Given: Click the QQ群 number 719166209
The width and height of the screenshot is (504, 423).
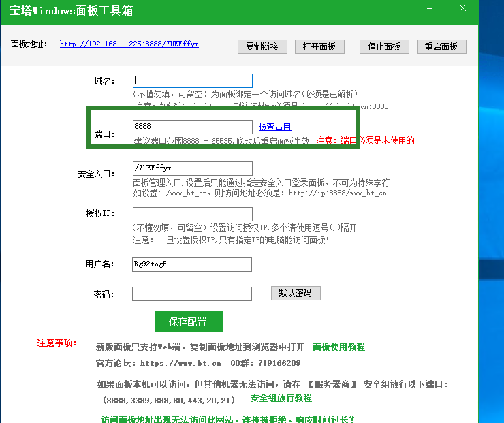Looking at the screenshot, I should (x=279, y=363).
